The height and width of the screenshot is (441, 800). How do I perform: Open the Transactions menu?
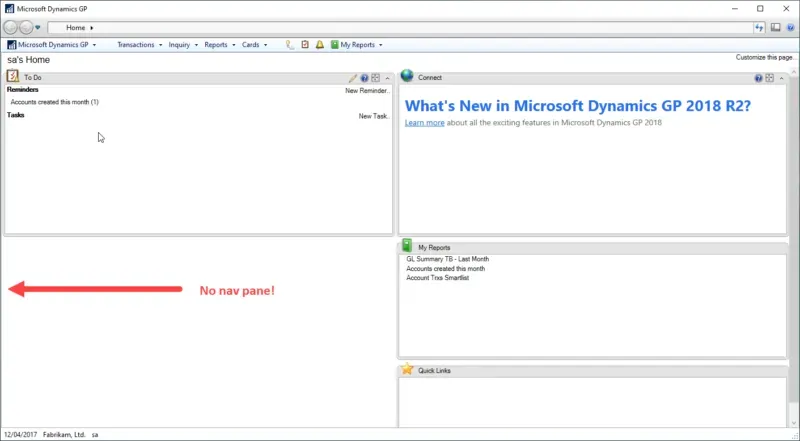pos(138,45)
